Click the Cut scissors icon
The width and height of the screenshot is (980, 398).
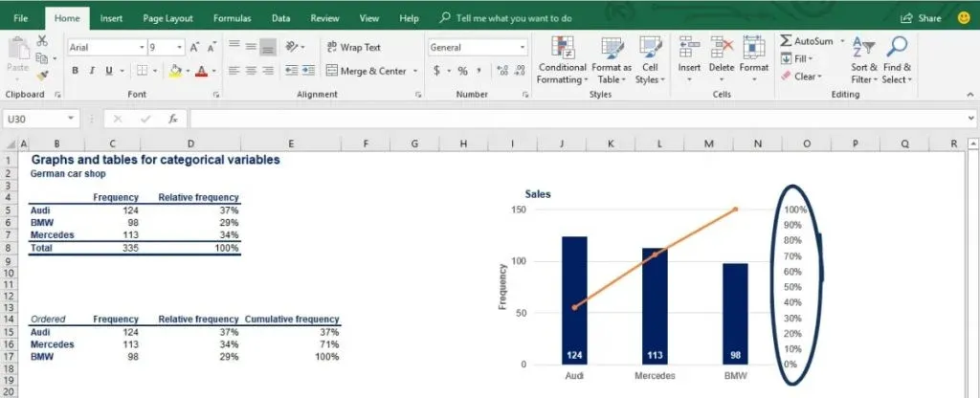[42, 41]
